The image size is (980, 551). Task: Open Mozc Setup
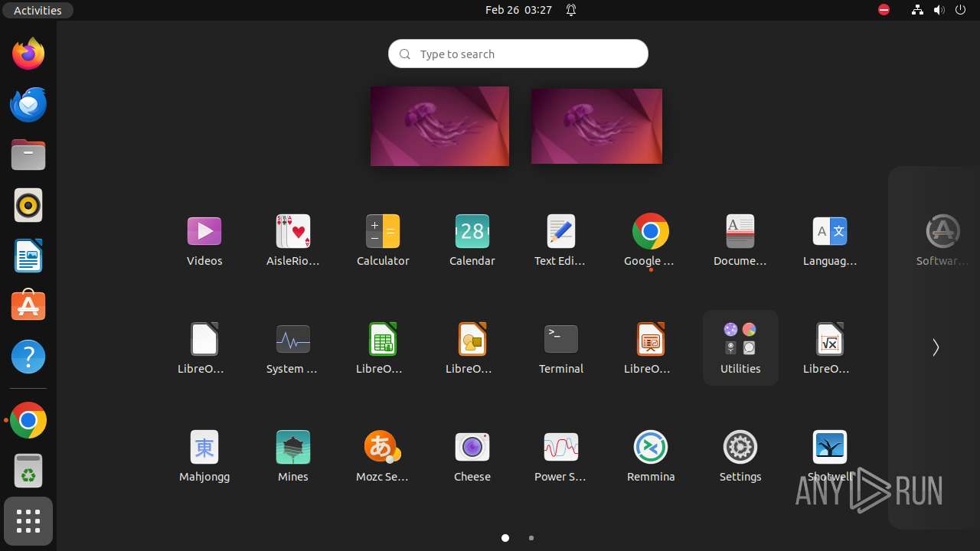383,456
